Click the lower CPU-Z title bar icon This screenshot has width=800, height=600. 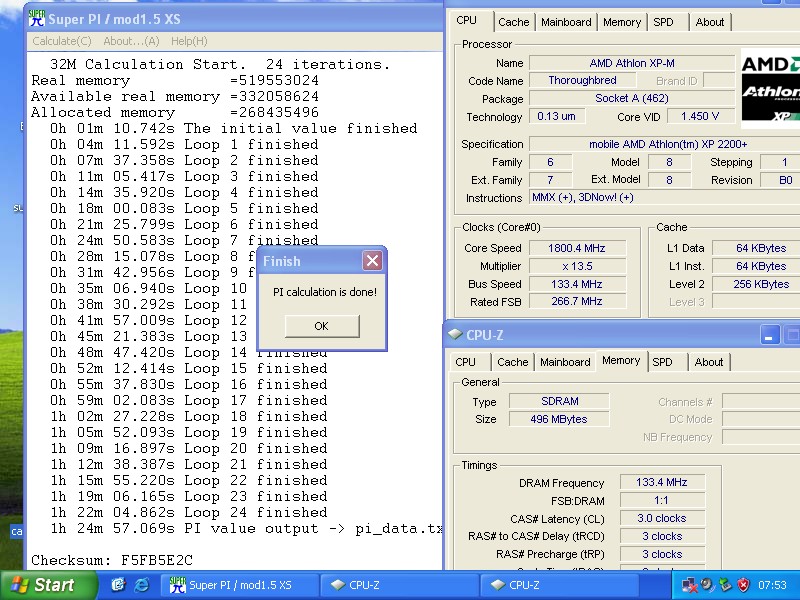[455, 334]
